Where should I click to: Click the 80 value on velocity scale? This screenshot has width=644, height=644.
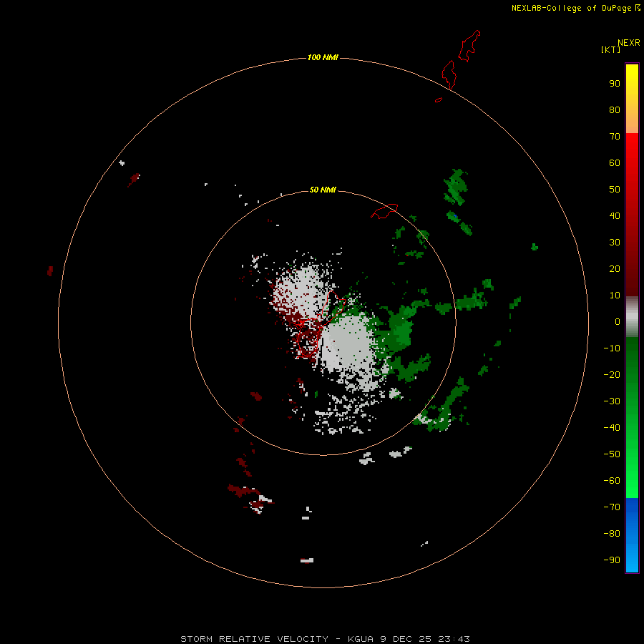click(x=615, y=109)
